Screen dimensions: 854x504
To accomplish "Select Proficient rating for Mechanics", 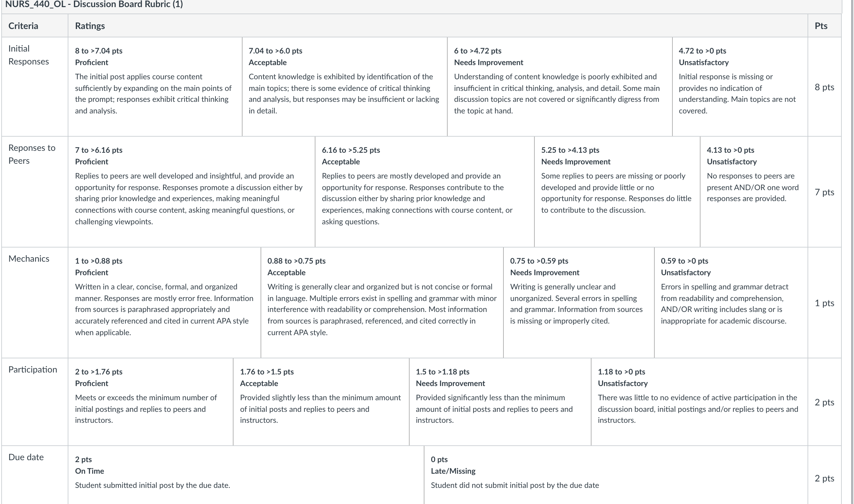I will [164, 303].
